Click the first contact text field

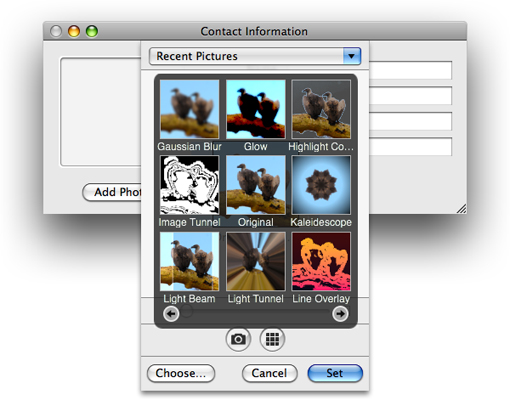[x=410, y=70]
